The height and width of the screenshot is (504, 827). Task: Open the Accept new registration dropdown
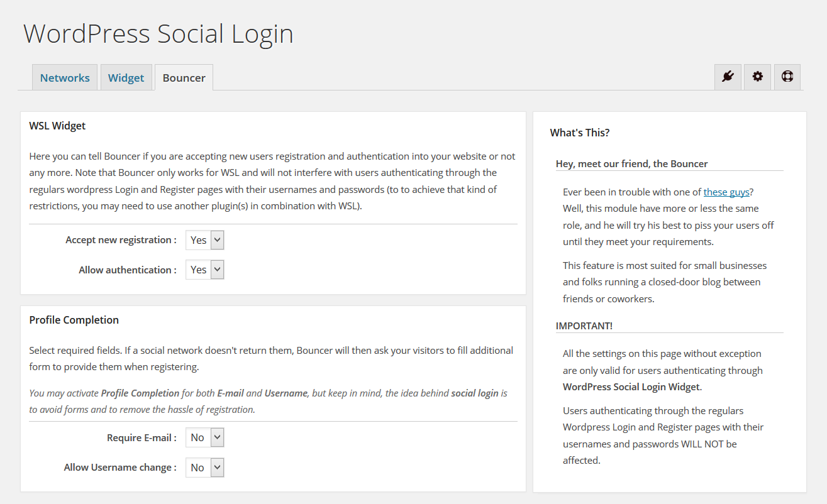point(205,240)
